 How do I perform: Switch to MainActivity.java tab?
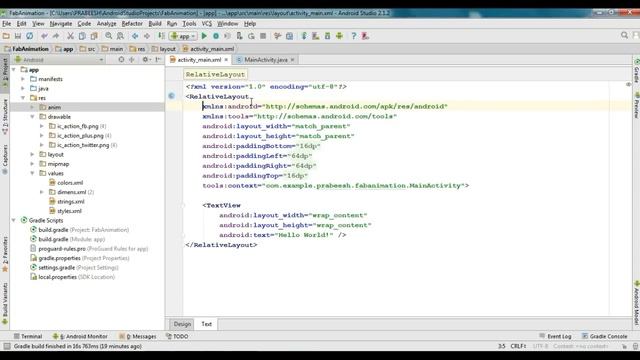(266, 60)
